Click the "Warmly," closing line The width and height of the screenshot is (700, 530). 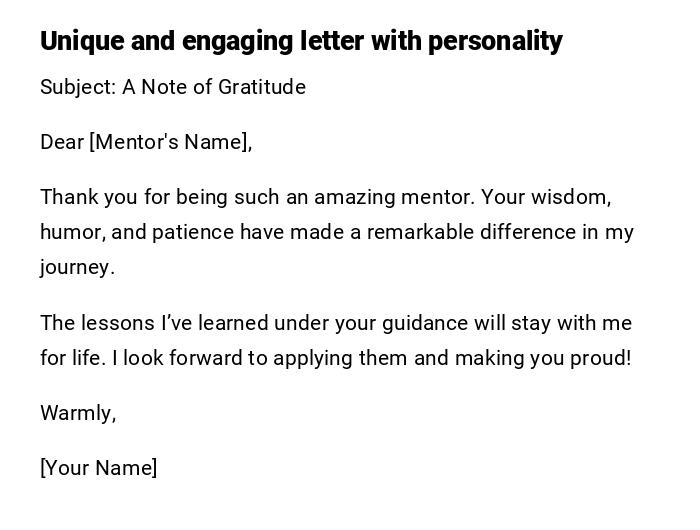coord(78,413)
